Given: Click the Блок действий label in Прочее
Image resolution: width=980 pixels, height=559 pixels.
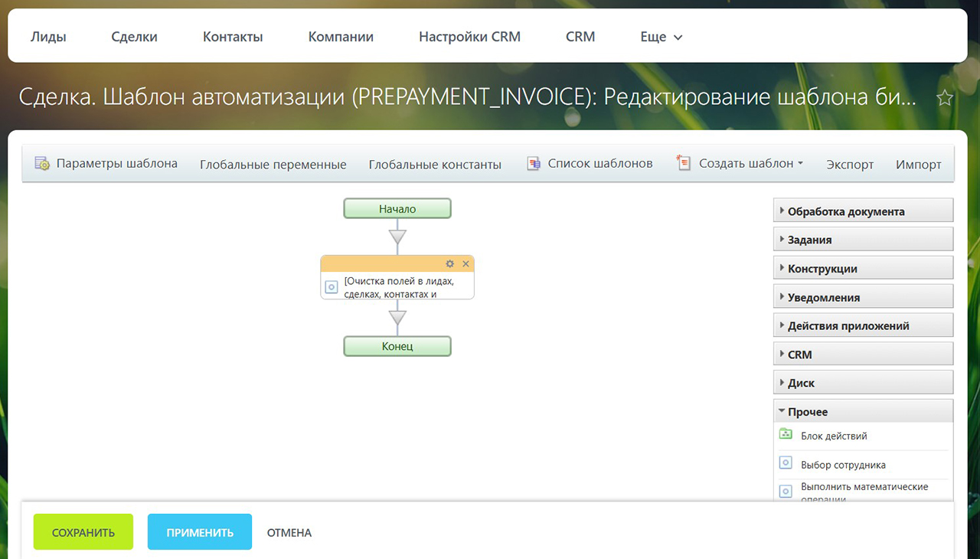Looking at the screenshot, I should [834, 436].
